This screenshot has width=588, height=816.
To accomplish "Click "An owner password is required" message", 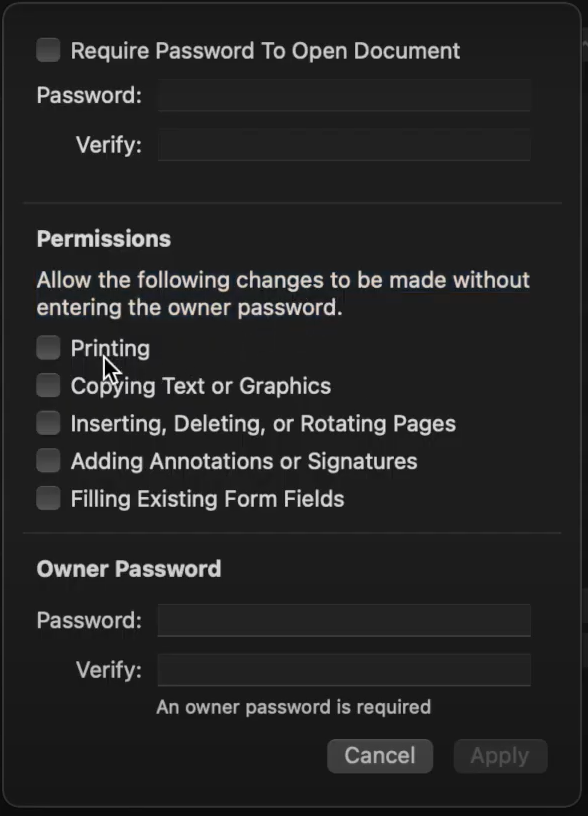I will tap(293, 707).
